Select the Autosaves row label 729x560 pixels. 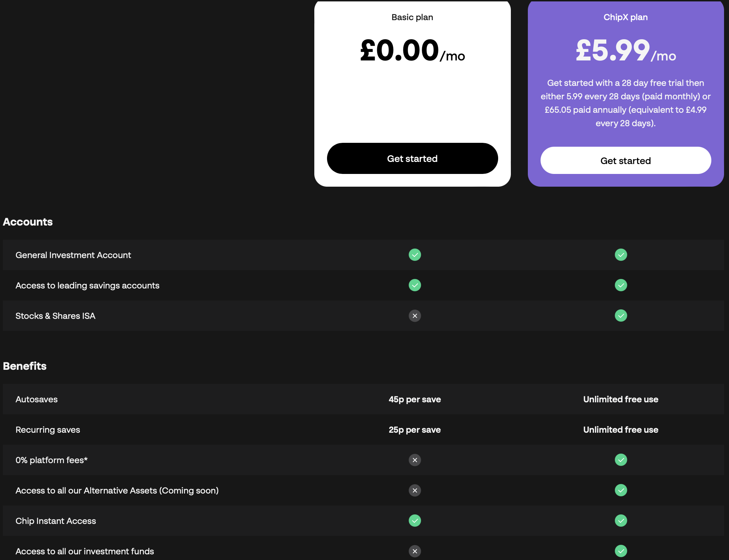(x=36, y=399)
